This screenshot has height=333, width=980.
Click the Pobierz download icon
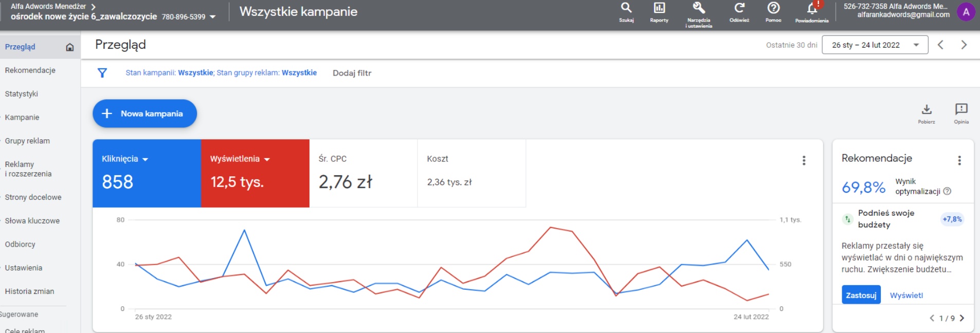pos(926,109)
